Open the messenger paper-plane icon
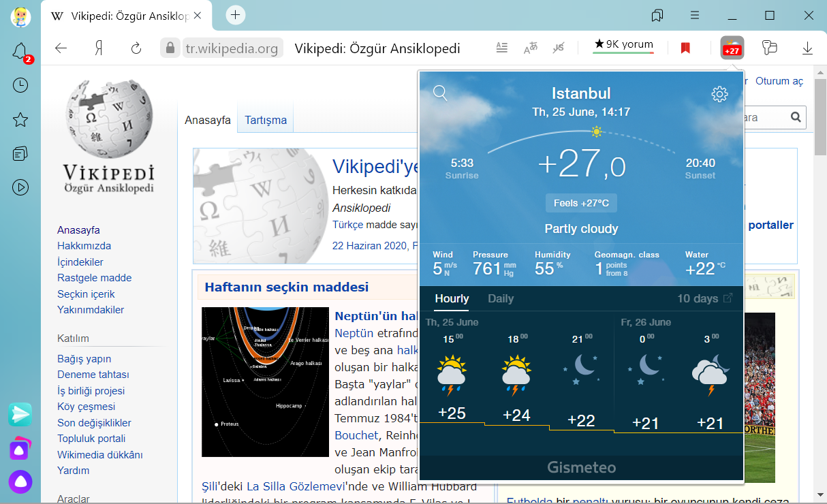The width and height of the screenshot is (827, 504). (20, 414)
